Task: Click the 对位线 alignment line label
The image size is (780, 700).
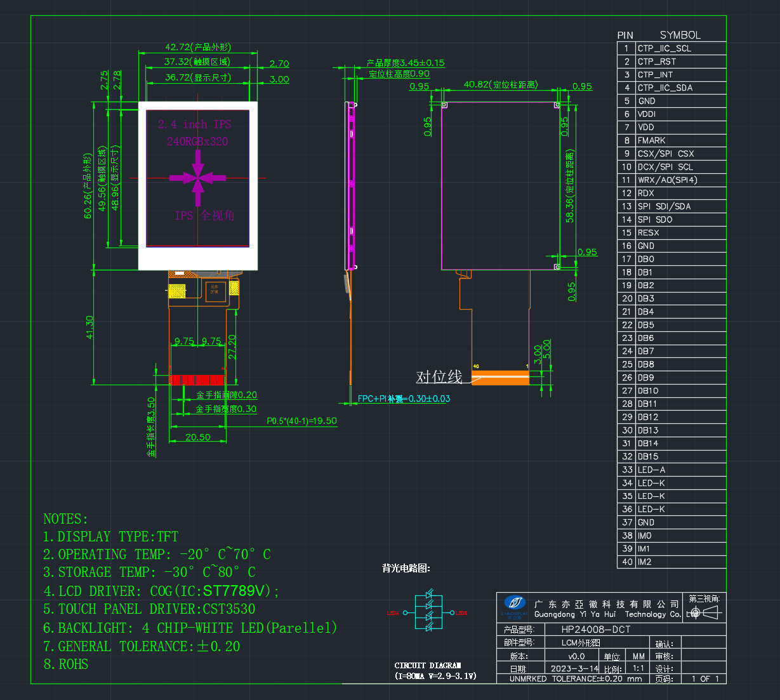Action: [439, 377]
